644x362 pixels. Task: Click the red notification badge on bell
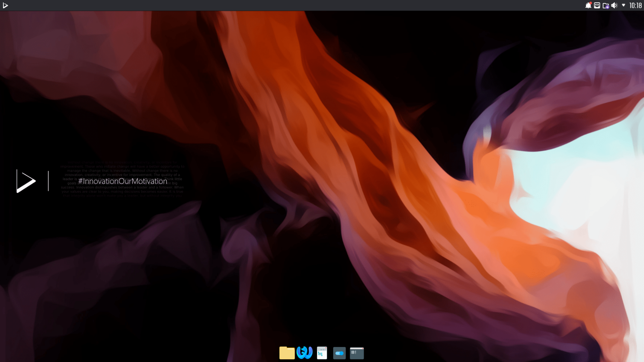pos(590,3)
